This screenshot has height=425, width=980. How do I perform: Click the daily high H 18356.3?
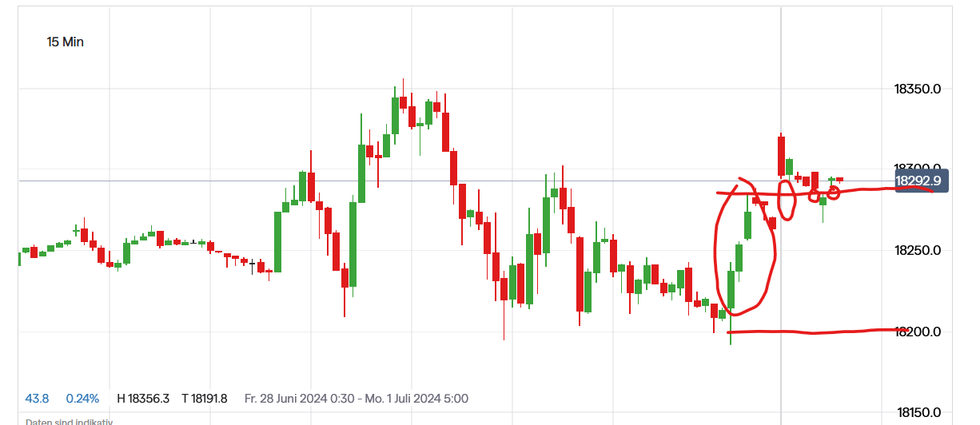(143, 399)
